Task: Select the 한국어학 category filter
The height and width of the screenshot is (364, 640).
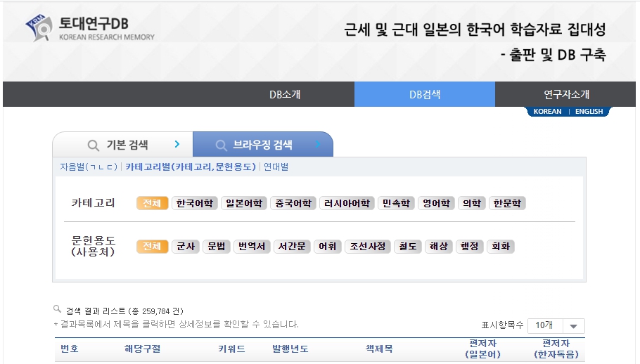Action: (194, 203)
